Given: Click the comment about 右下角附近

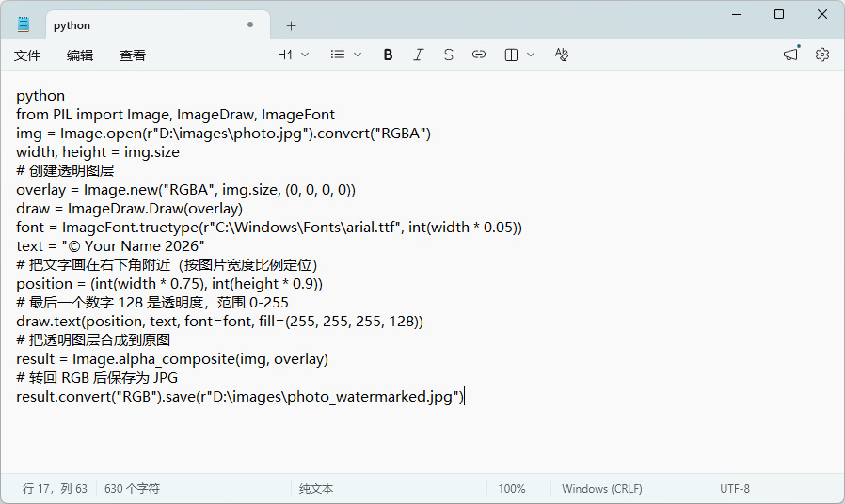Looking at the screenshot, I should coord(167,265).
